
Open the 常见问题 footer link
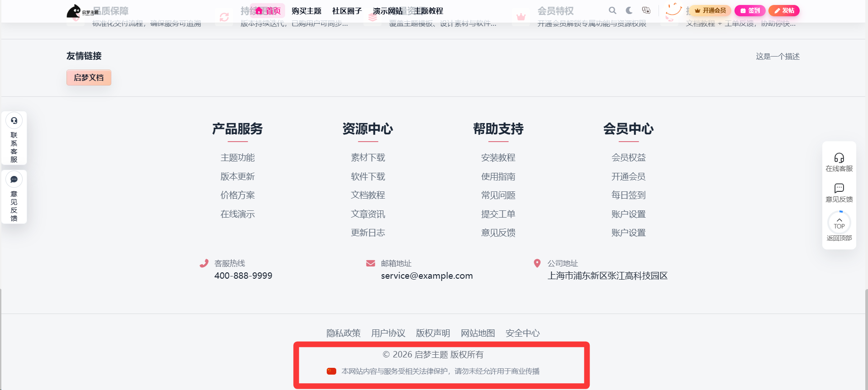[498, 195]
